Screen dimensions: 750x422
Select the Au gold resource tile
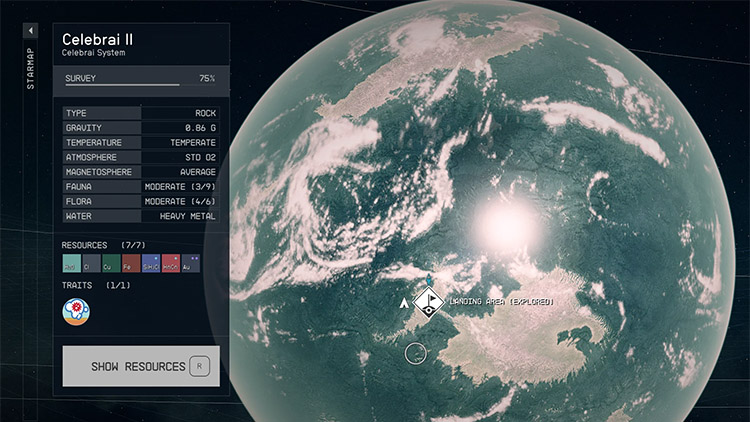(x=191, y=265)
